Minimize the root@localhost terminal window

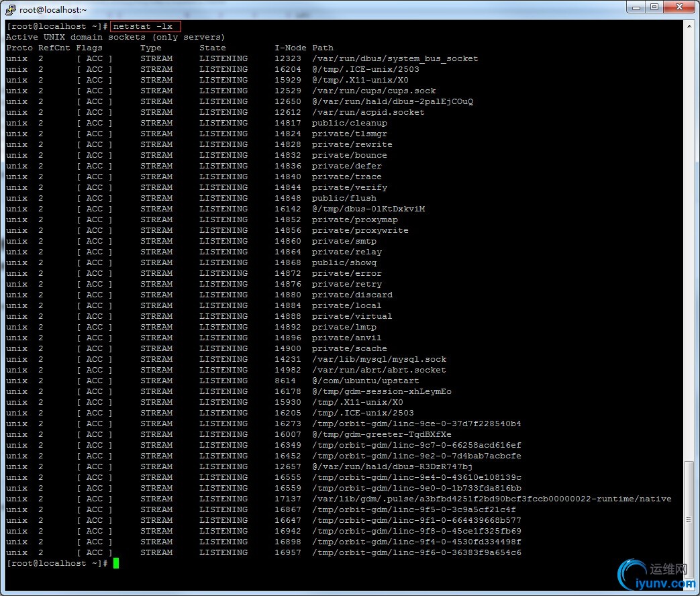[637, 7]
